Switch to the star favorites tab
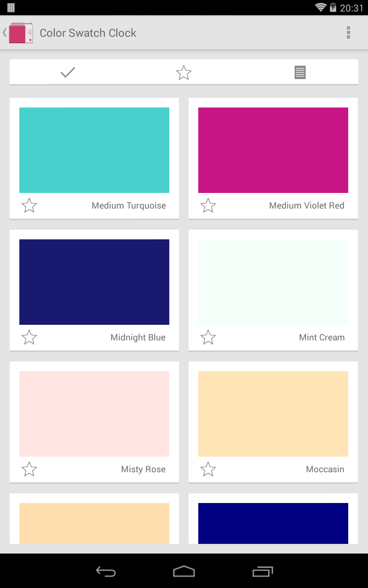This screenshot has height=588, width=368. tap(184, 73)
